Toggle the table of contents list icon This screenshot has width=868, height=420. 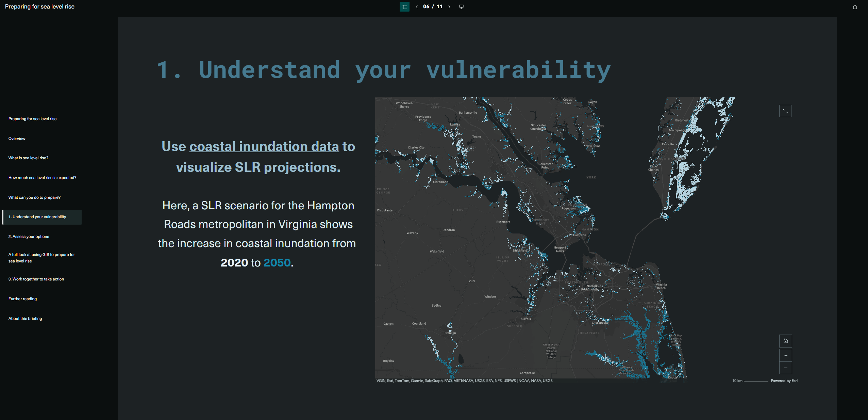click(x=404, y=7)
